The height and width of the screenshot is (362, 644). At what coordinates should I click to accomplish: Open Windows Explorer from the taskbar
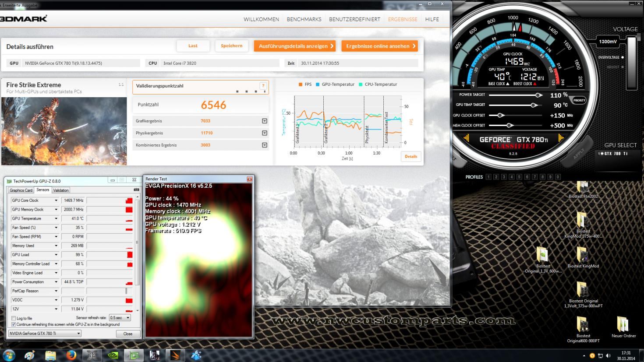50,355
